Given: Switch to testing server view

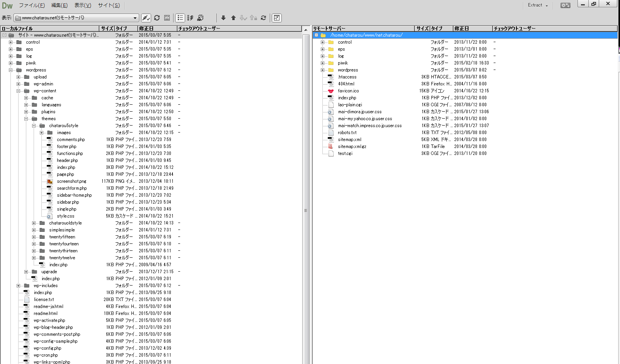Looking at the screenshot, I should 190,18.
